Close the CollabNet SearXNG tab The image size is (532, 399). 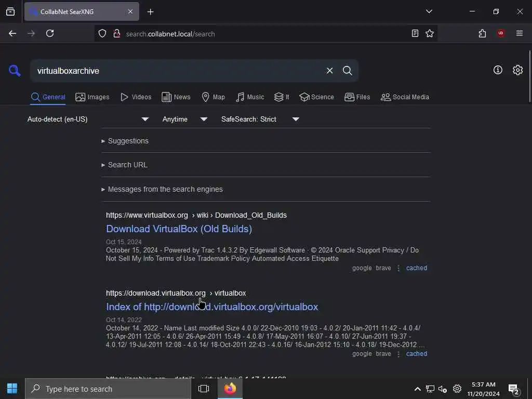(130, 11)
